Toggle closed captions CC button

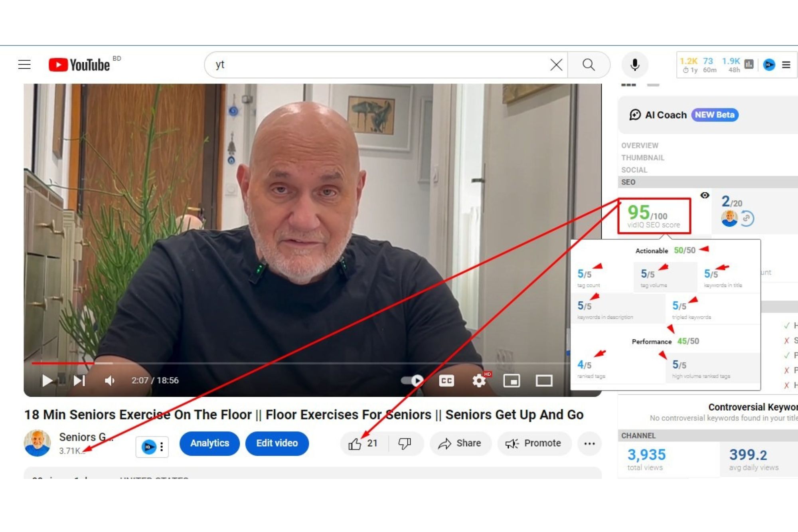[x=446, y=381]
